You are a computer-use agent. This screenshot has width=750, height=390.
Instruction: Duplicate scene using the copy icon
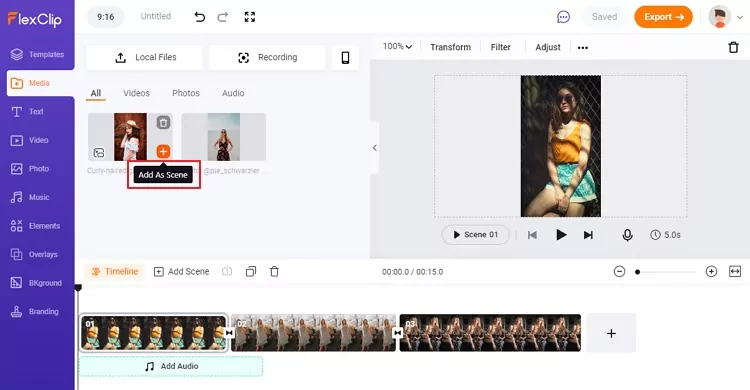point(251,272)
